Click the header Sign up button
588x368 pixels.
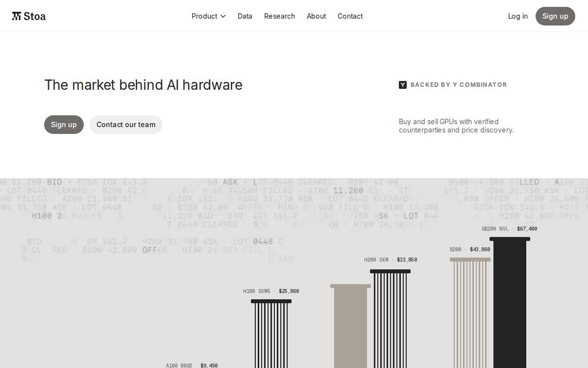click(555, 16)
